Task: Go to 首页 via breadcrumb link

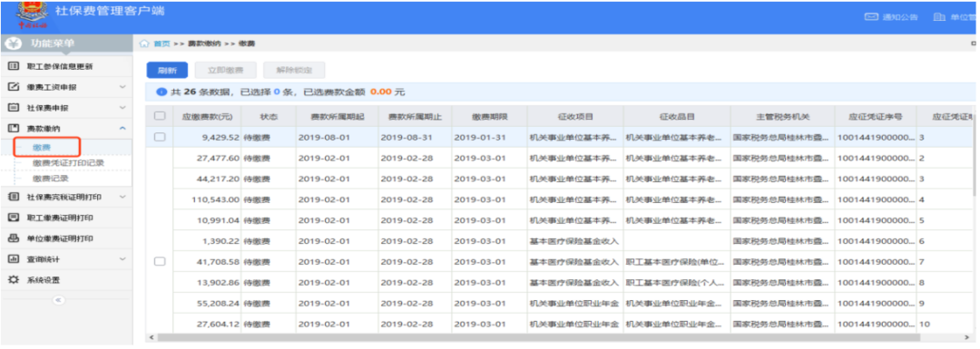Action: pos(162,44)
